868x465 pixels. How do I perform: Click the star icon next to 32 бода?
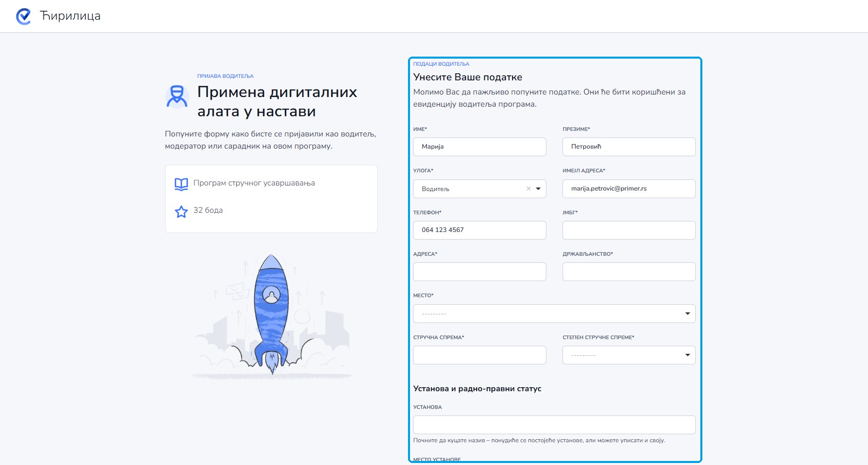[x=181, y=211]
